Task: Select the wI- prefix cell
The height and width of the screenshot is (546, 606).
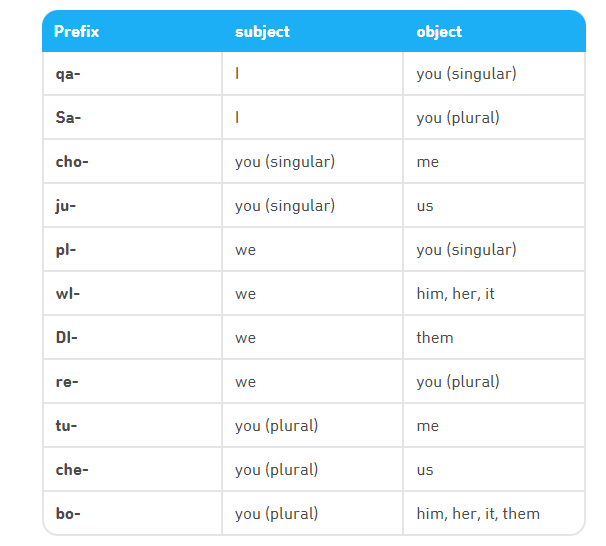Action: click(133, 294)
